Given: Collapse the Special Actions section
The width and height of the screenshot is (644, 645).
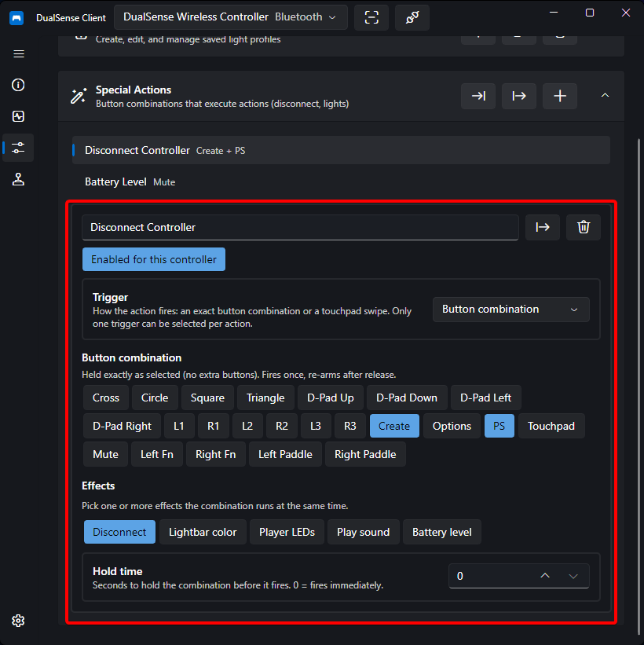Looking at the screenshot, I should coord(605,95).
